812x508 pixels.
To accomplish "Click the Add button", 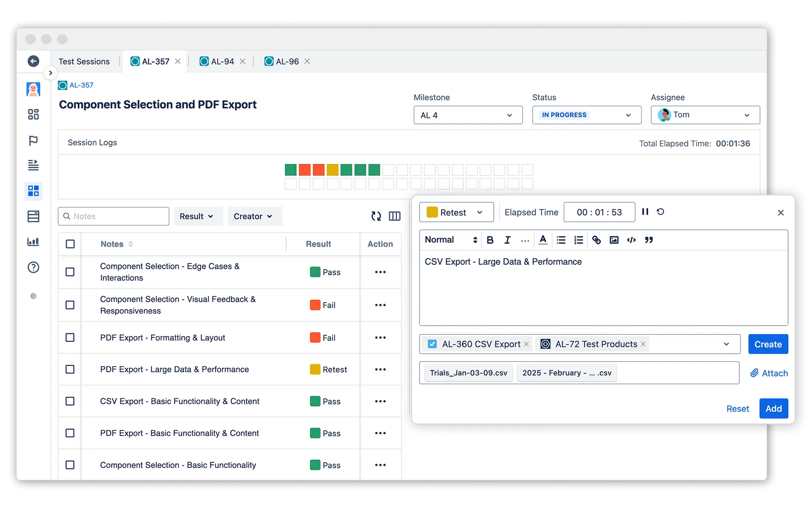I will pos(773,408).
